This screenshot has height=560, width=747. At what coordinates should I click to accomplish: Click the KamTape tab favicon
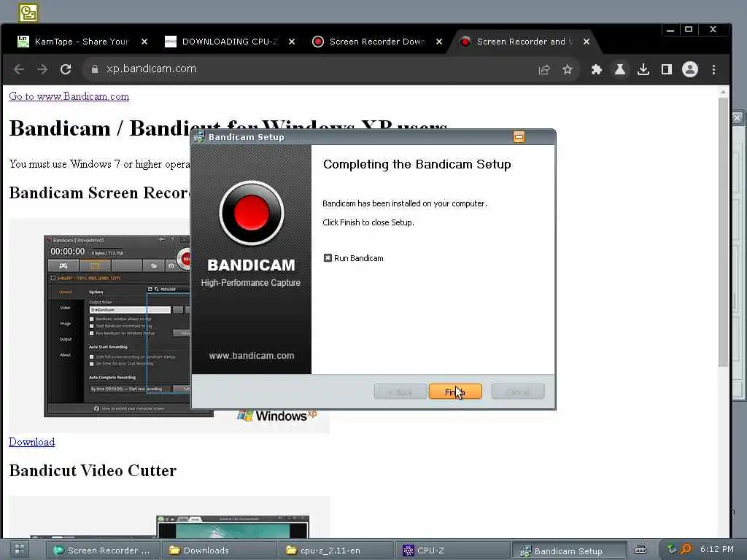coord(23,42)
